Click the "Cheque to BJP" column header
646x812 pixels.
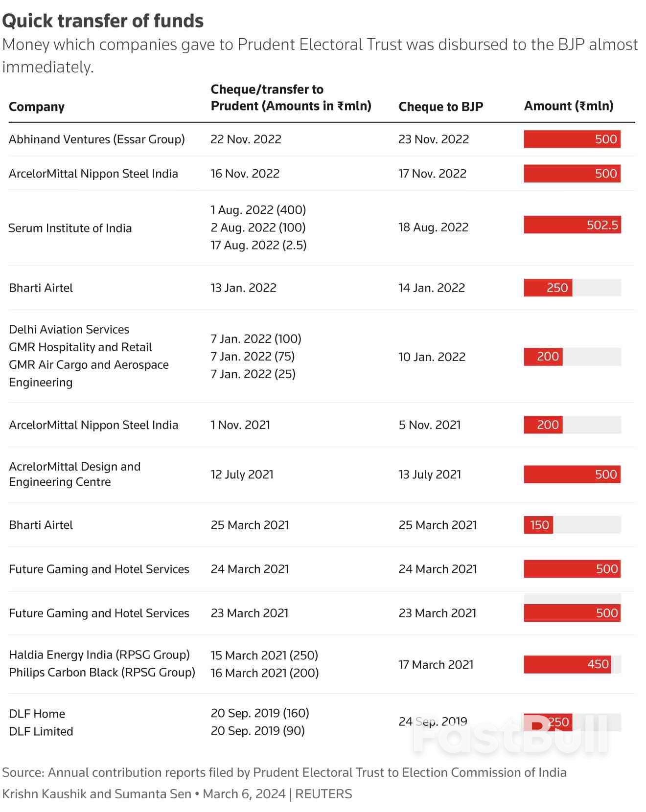pos(440,107)
